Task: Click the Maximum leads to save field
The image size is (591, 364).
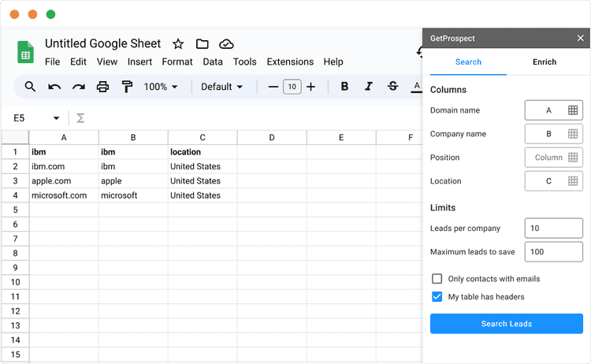Action: (x=554, y=251)
